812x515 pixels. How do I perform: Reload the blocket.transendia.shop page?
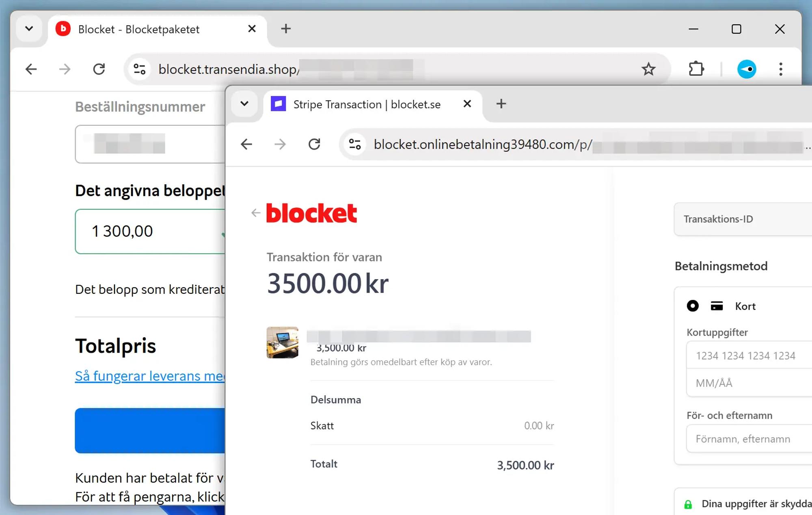[x=99, y=69]
